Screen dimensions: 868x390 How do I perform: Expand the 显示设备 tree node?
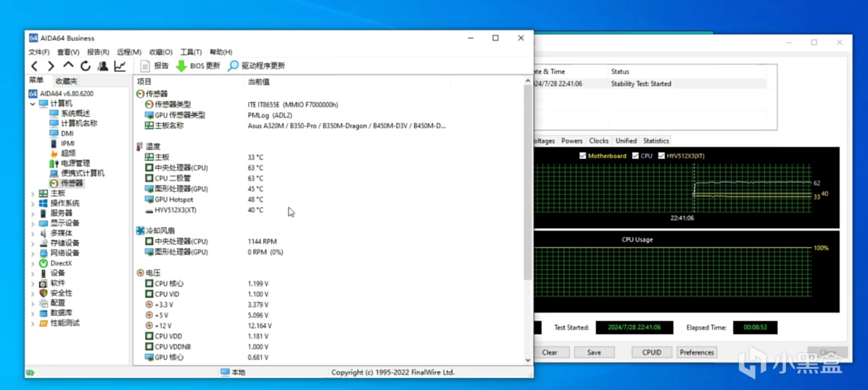click(33, 223)
